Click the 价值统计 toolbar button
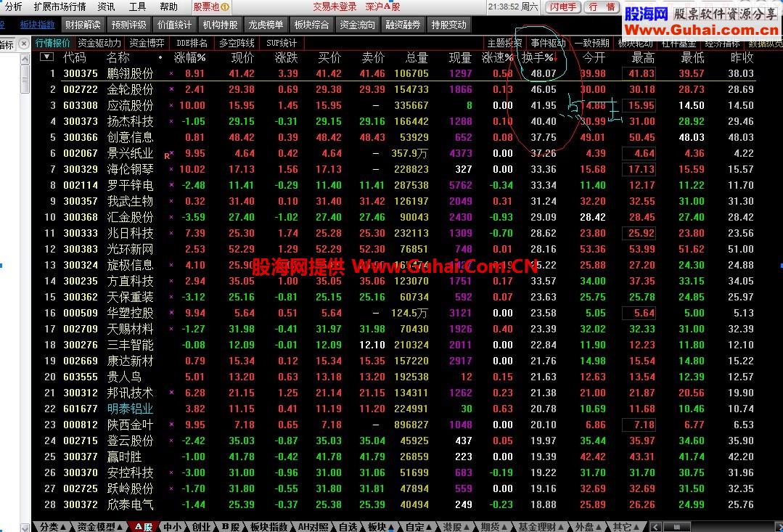The height and width of the screenshot is (532, 783). 174,25
